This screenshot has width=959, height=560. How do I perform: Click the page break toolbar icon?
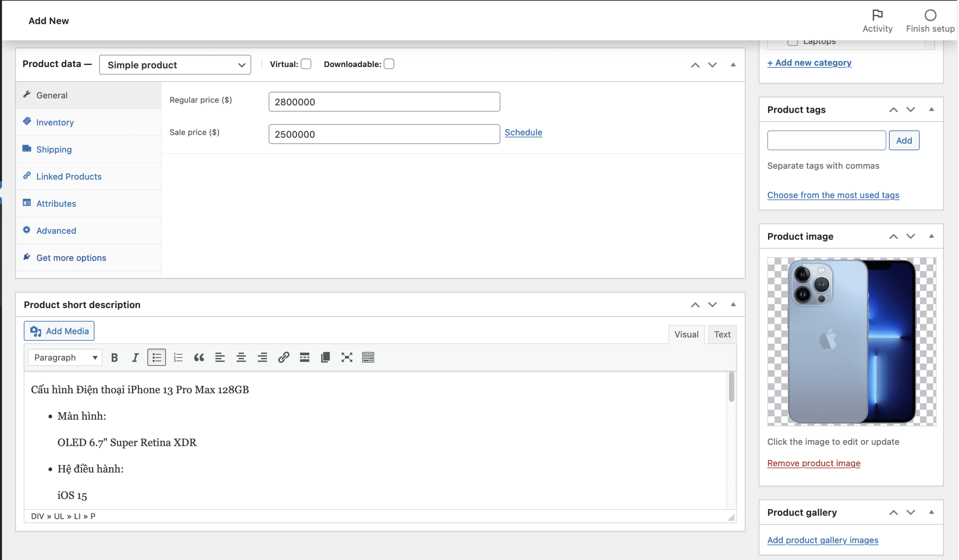(326, 357)
